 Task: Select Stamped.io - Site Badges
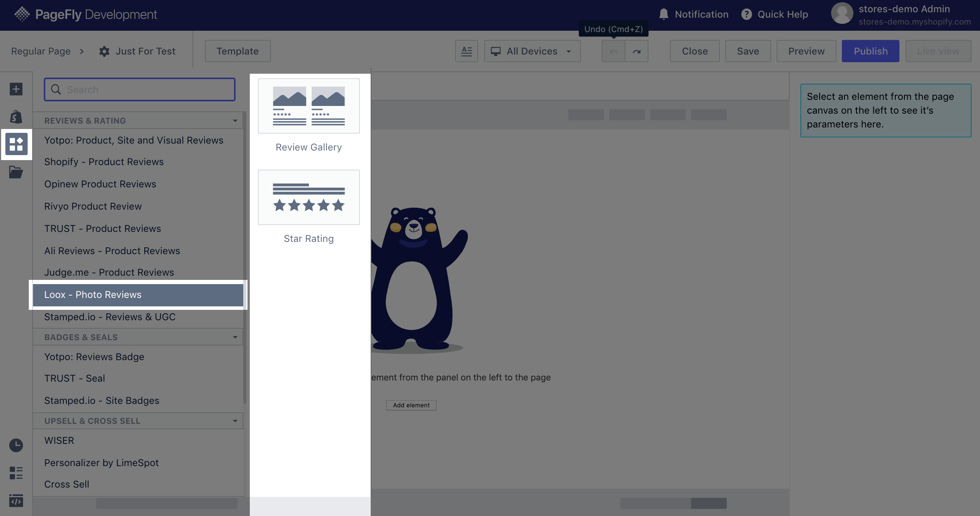138,400
